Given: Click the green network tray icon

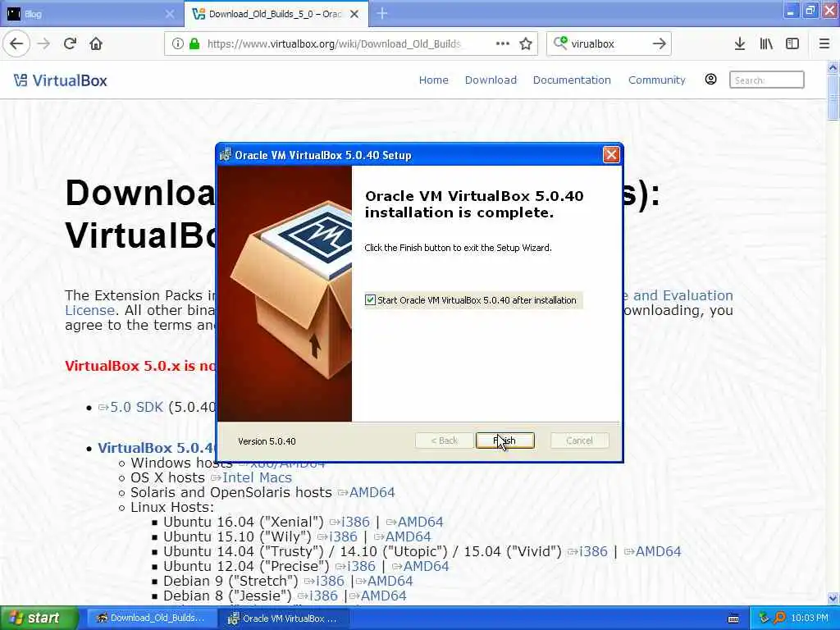Looking at the screenshot, I should click(765, 618).
